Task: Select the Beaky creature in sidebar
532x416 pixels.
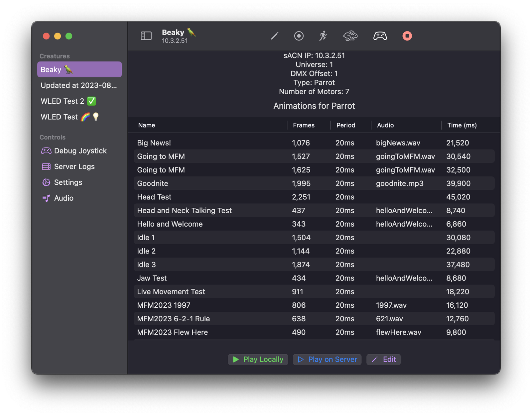Action: [79, 69]
